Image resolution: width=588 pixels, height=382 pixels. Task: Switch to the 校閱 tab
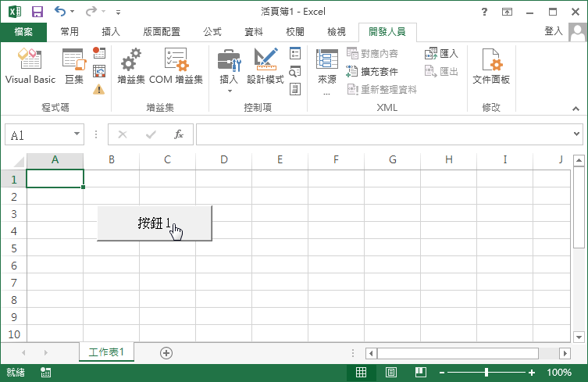pos(295,32)
